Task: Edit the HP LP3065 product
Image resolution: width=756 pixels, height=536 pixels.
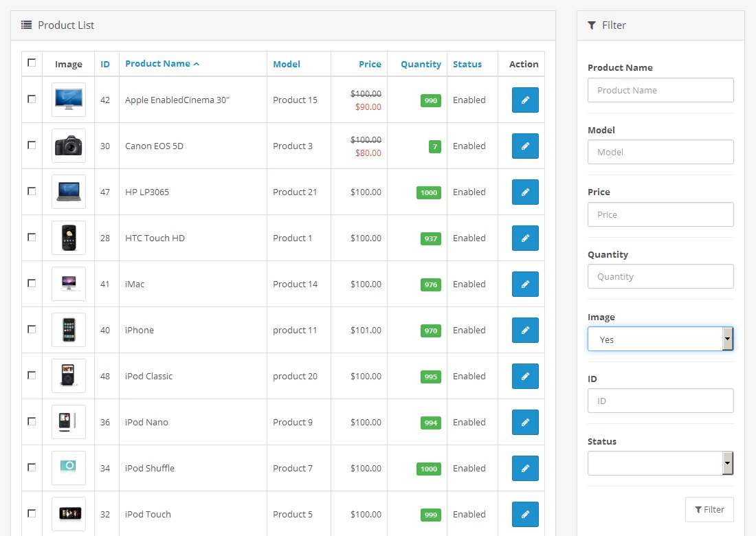Action: (525, 192)
